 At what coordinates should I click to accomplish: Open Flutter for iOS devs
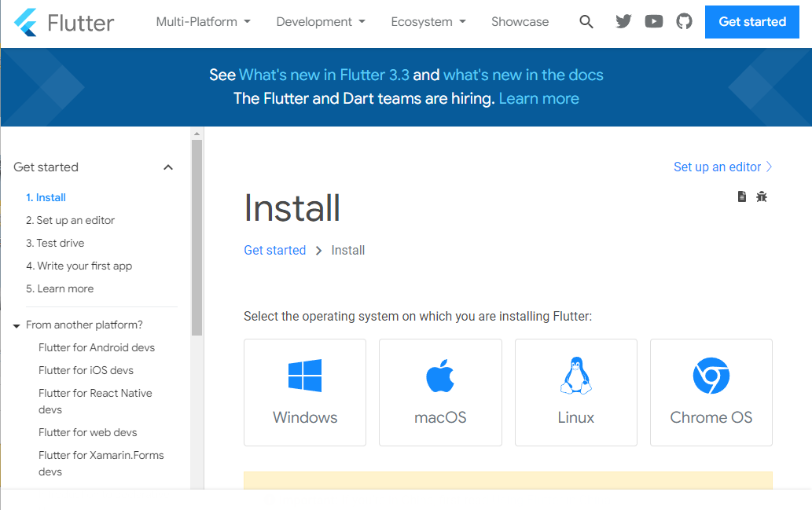86,370
